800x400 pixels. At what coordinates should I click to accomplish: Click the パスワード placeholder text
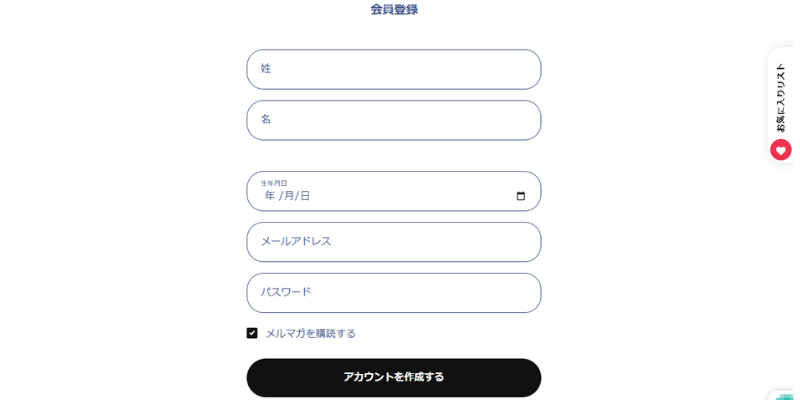(286, 292)
